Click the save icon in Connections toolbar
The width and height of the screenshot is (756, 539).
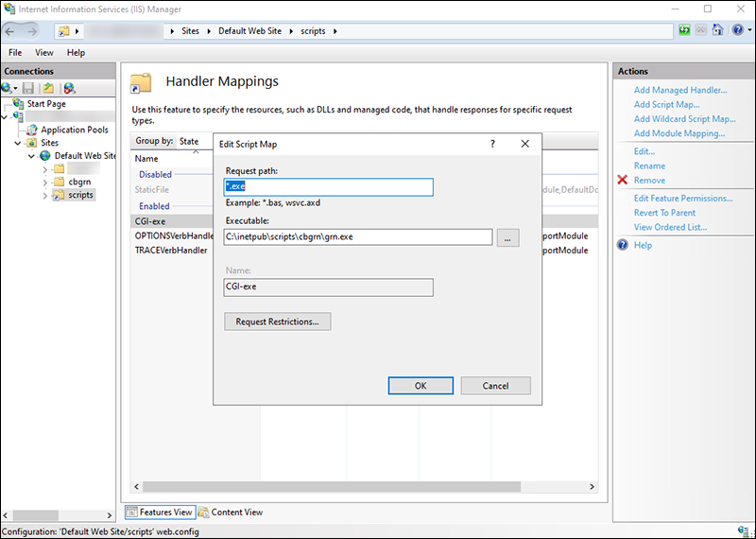[x=28, y=88]
